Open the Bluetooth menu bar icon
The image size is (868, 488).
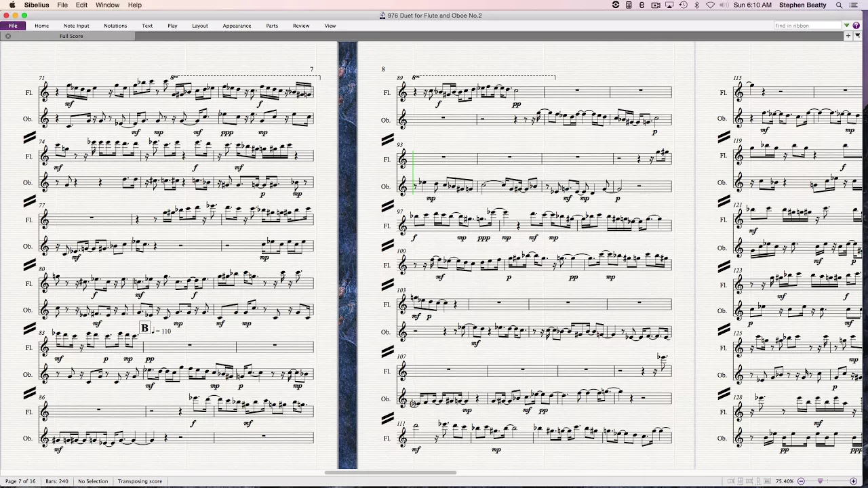tap(696, 5)
